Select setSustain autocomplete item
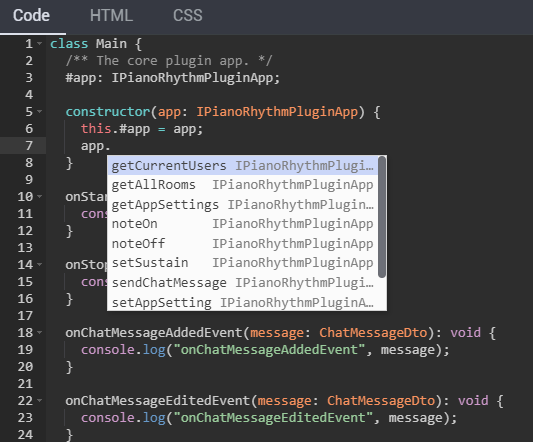533x442 pixels. (x=243, y=263)
